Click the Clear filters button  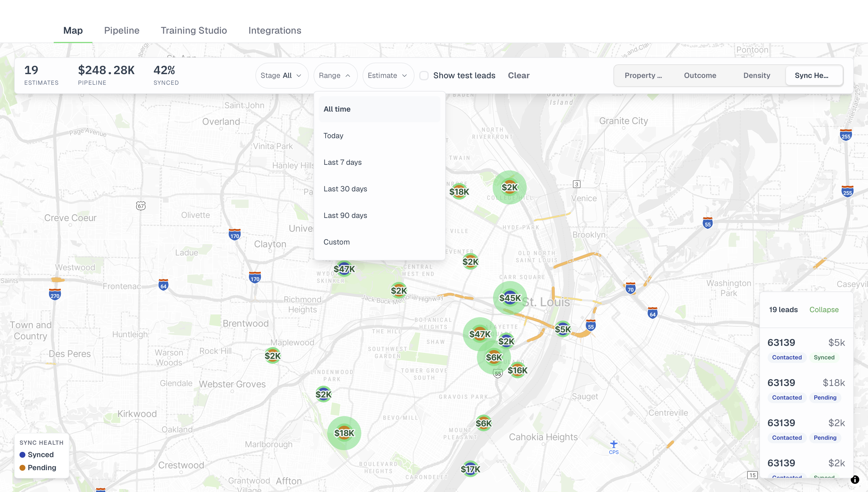[519, 75]
